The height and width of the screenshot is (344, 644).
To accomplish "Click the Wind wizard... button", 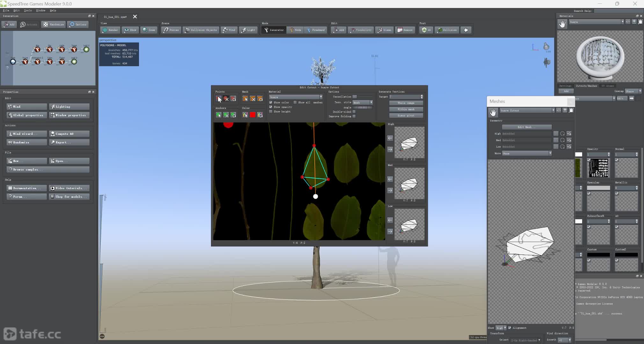I will point(27,134).
